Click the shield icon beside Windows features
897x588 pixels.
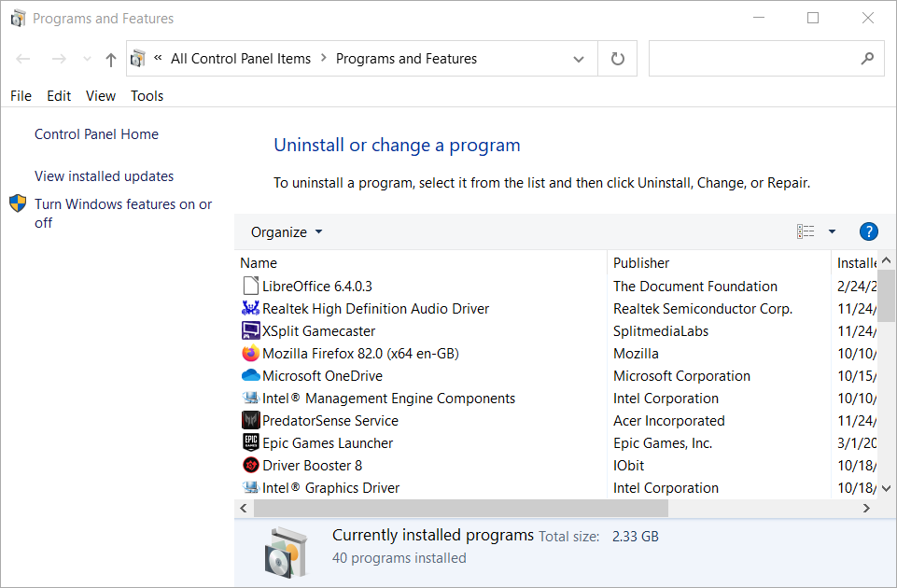coord(18,203)
